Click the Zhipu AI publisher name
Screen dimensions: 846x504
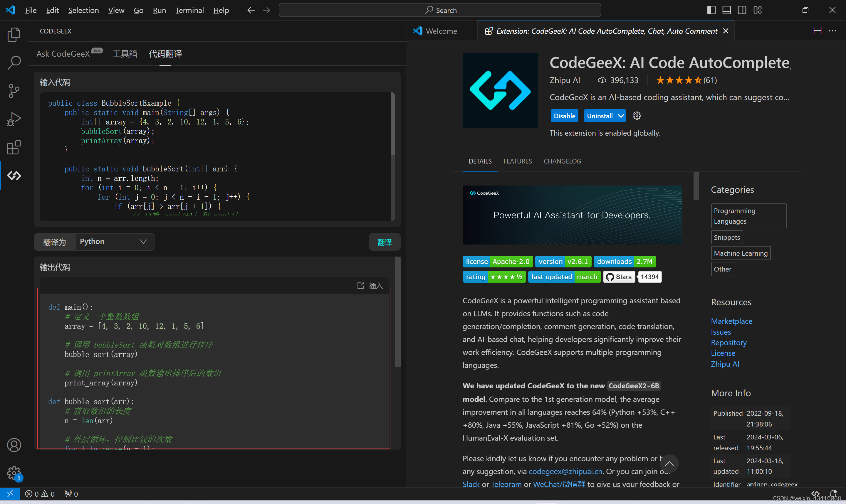pos(565,80)
